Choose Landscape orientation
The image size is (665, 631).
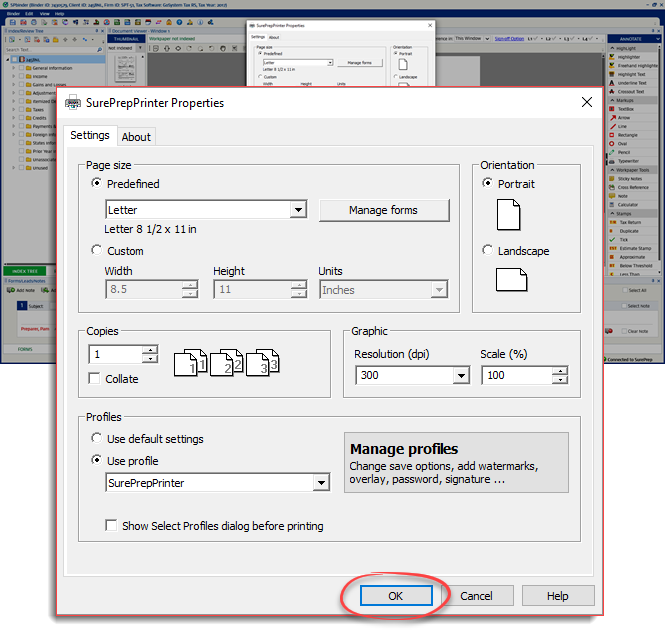pos(488,251)
